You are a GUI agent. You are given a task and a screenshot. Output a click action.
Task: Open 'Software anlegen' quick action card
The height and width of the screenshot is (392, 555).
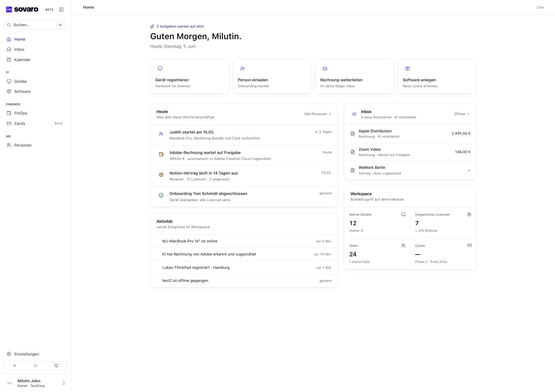[x=437, y=76]
